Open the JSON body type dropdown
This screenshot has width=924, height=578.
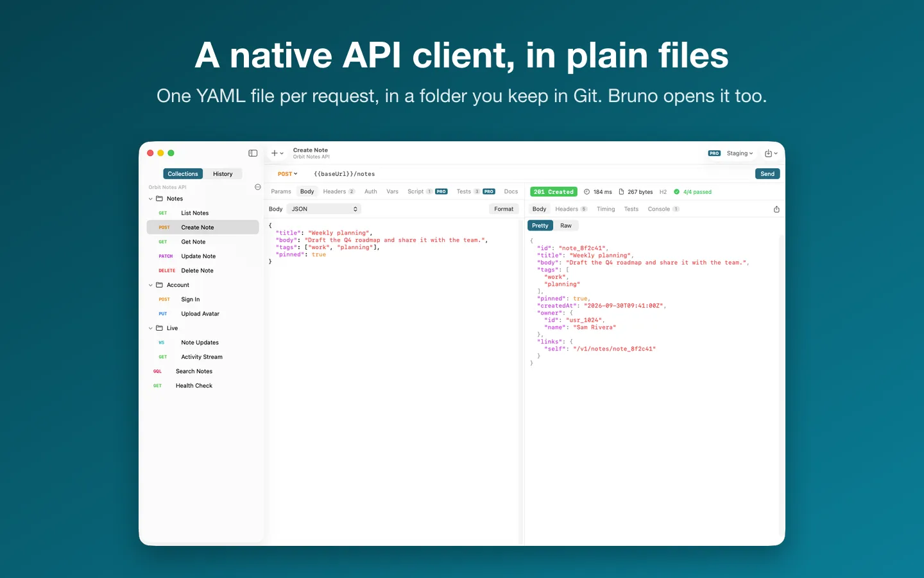point(324,209)
